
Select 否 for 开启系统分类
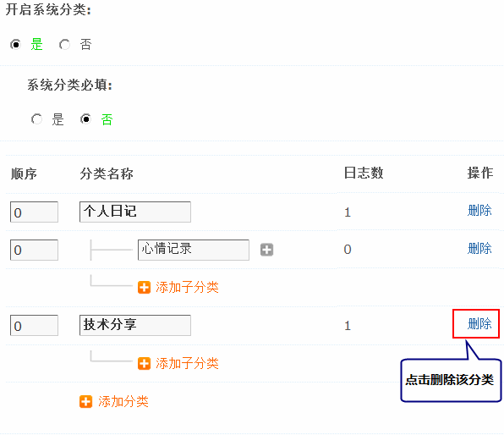pos(64,44)
